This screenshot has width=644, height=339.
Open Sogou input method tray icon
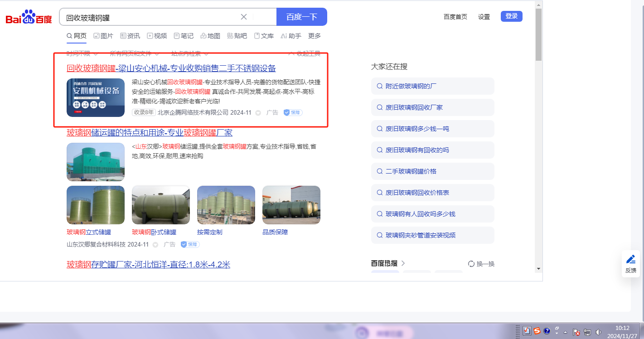tap(537, 331)
